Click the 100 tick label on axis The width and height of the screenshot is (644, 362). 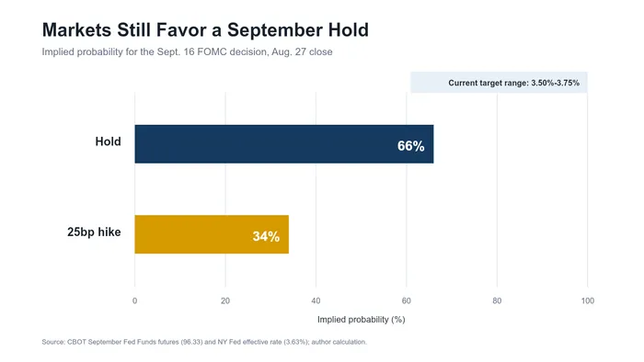click(587, 301)
